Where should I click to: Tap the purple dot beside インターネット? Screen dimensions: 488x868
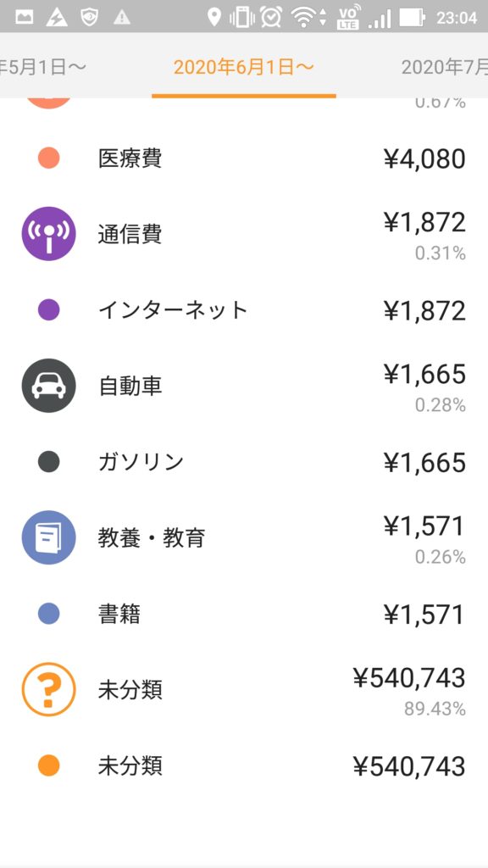tap(48, 310)
